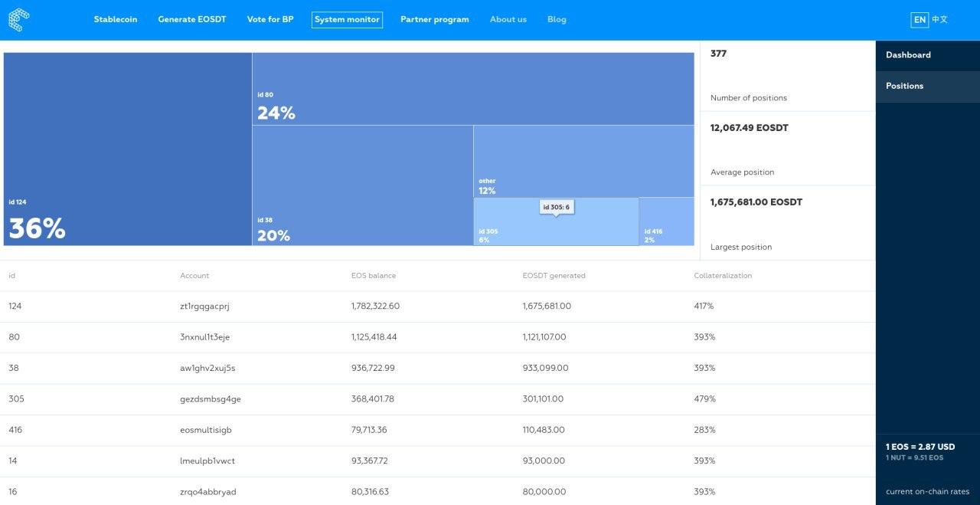This screenshot has width=980, height=505.
Task: Select Dashboard in the sidebar
Action: (928, 55)
